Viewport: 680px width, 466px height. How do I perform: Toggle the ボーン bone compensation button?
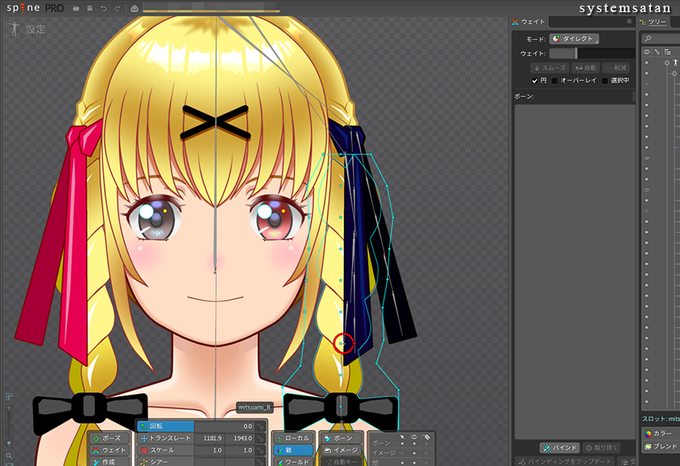coord(341,438)
